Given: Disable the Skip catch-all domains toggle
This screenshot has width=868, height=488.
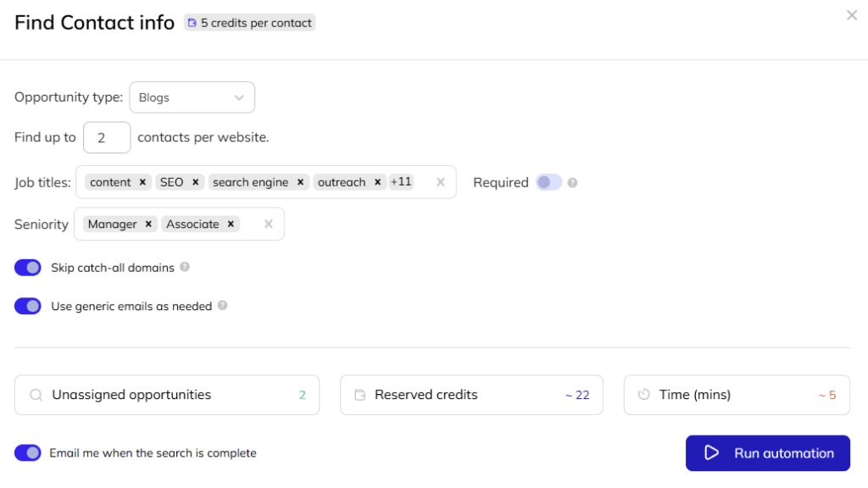Looking at the screenshot, I should pyautogui.click(x=28, y=267).
